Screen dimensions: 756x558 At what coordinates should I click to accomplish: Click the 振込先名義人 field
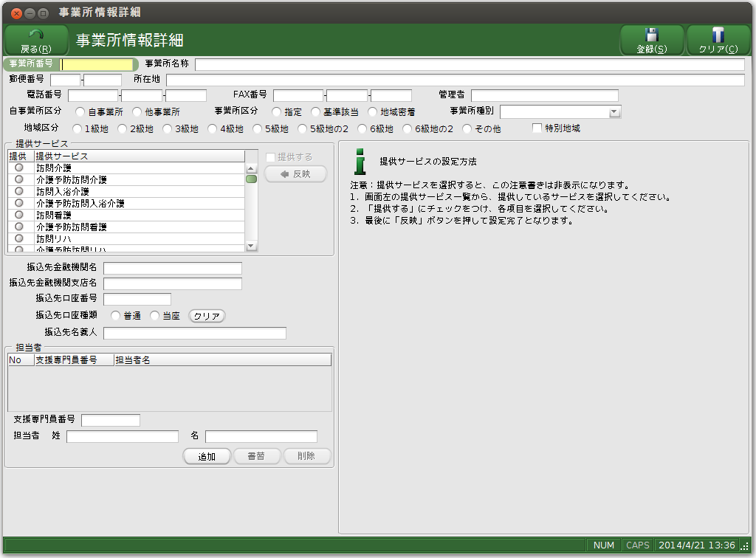pos(195,333)
